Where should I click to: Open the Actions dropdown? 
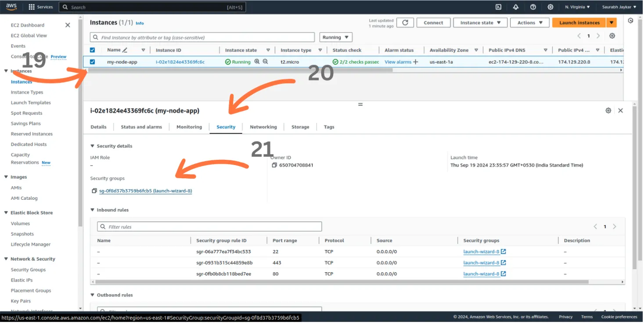(530, 23)
